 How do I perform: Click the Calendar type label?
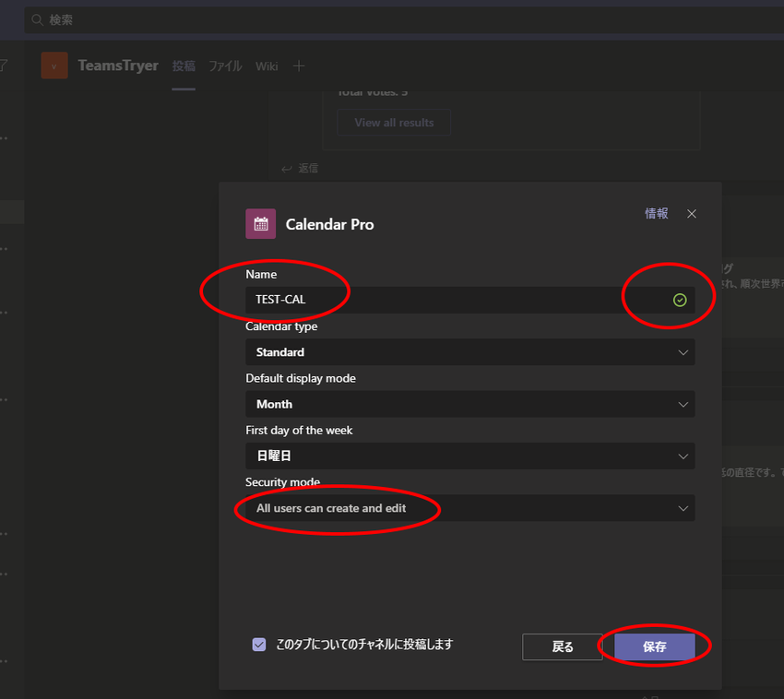281,326
